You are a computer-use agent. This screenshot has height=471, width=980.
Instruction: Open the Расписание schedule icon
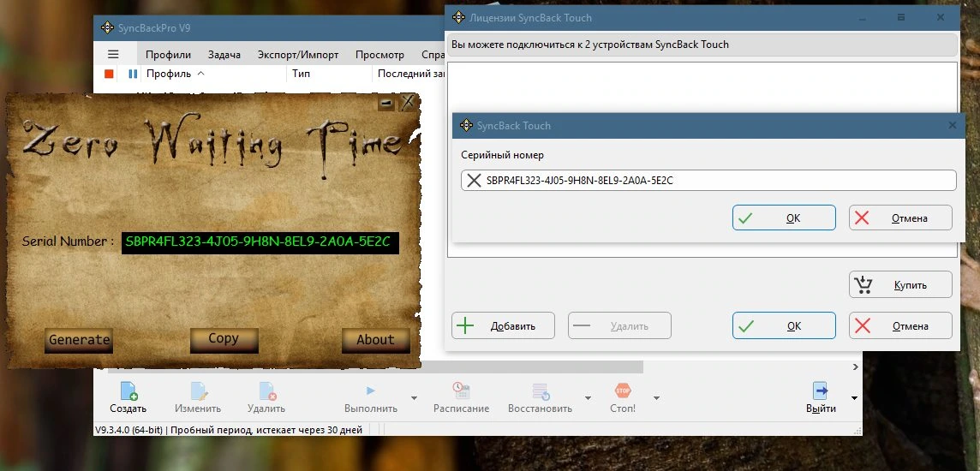click(461, 391)
